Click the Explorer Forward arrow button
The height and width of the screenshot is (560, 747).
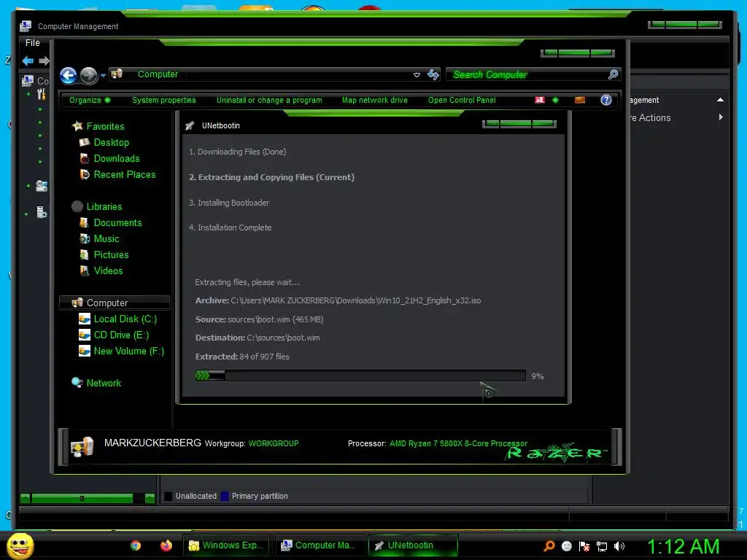(x=88, y=75)
